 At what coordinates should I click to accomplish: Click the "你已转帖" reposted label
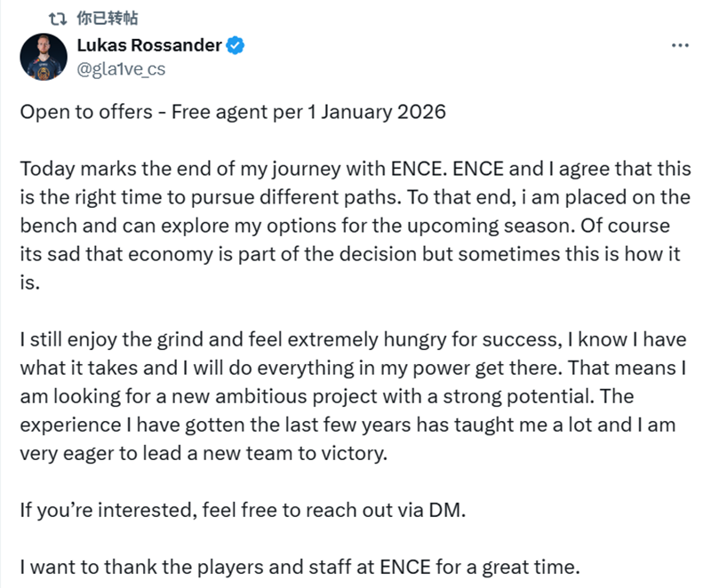point(107,18)
